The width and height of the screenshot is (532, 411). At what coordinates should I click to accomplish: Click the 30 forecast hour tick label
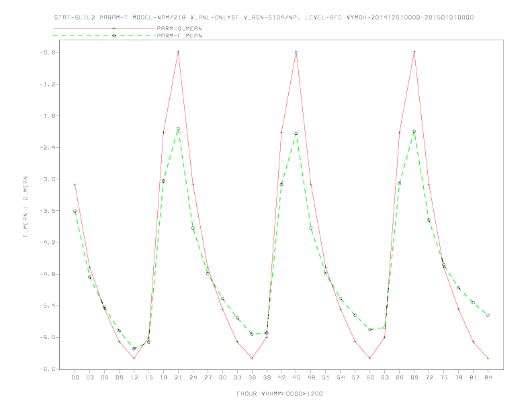[222, 377]
